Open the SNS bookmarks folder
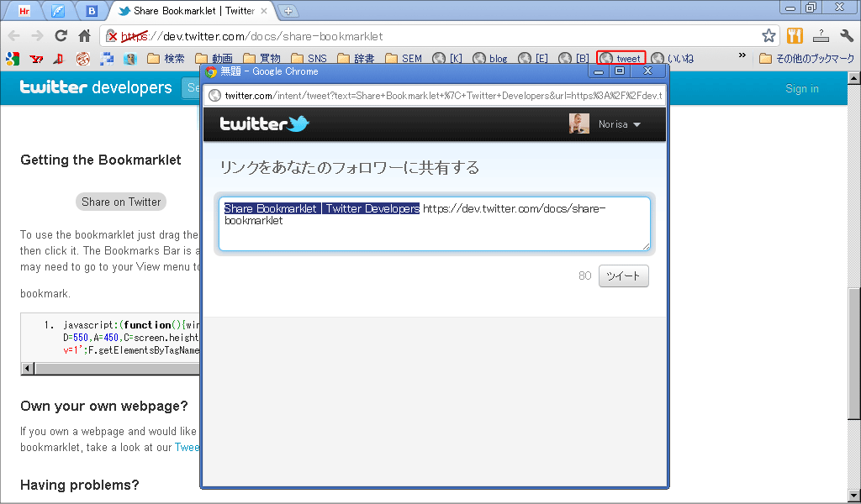Viewport: 861px width, 504px height. pos(309,58)
